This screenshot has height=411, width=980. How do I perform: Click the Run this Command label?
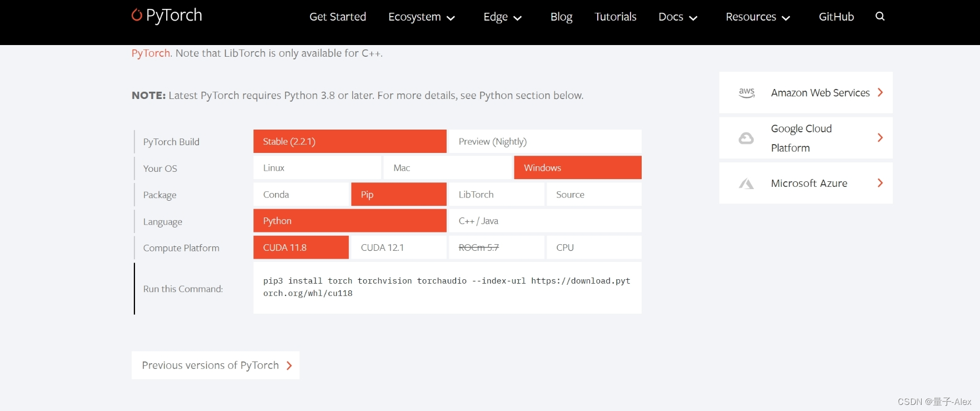pyautogui.click(x=183, y=289)
